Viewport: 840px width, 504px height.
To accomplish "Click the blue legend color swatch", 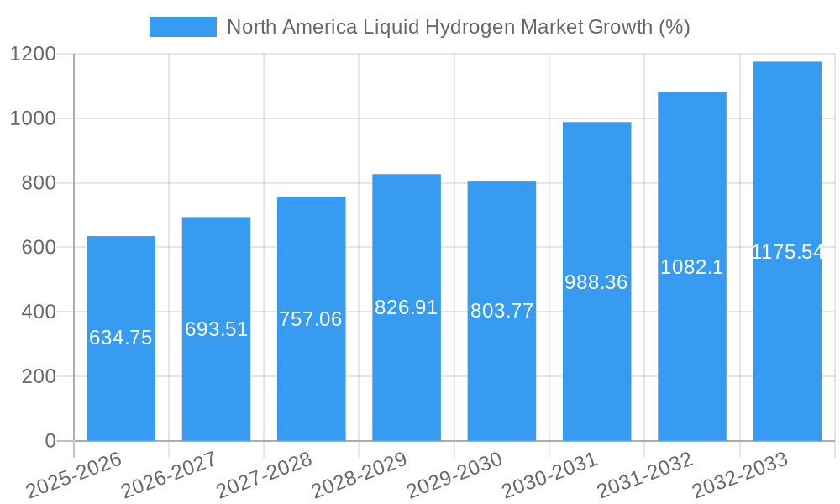I will (182, 27).
